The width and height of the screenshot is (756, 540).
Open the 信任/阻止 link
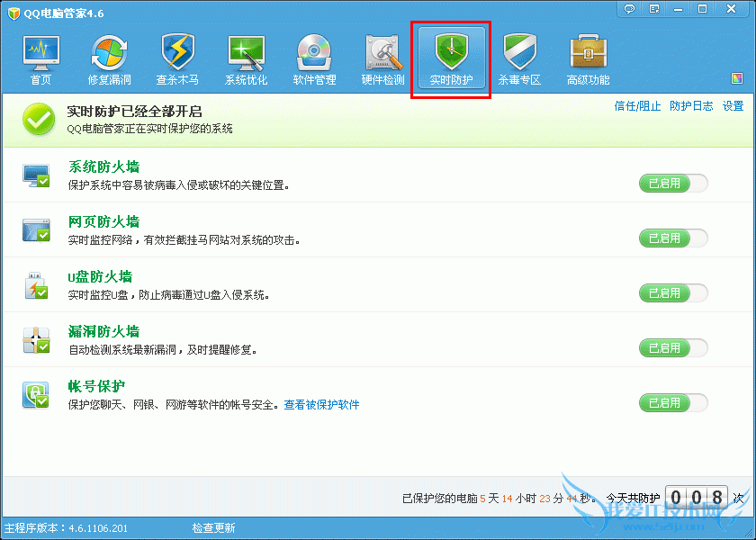click(x=637, y=106)
